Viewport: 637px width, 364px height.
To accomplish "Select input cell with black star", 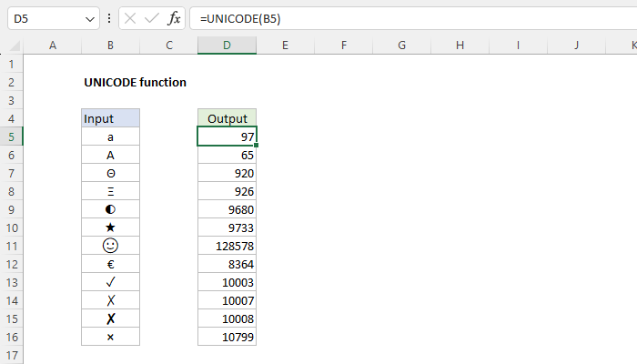I will point(110,227).
